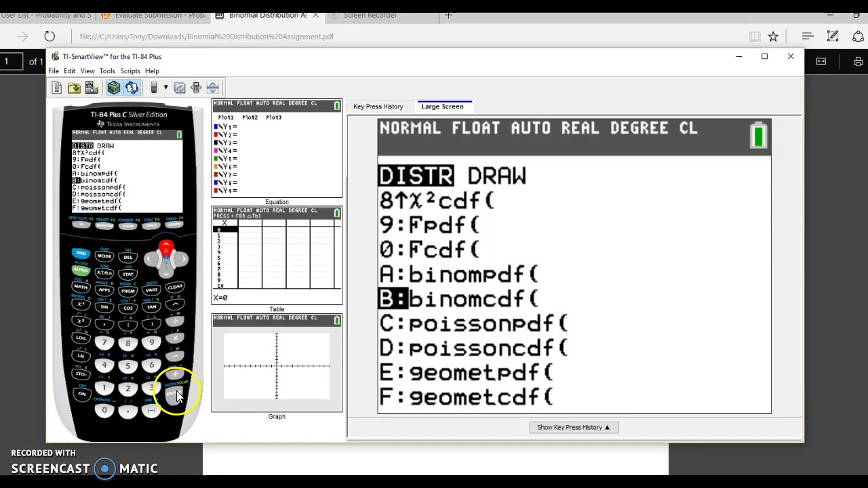Click the blue 2ND calculator key
Image resolution: width=868 pixels, height=488 pixels.
pyautogui.click(x=81, y=253)
